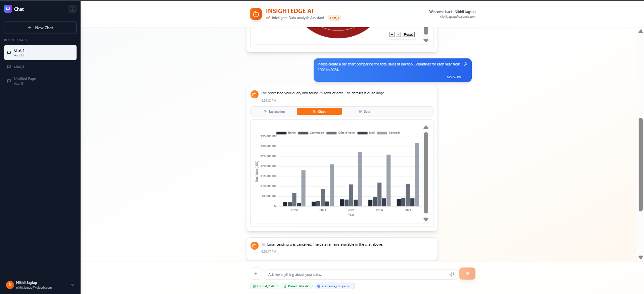Click the N profile avatar in sidebar

[x=10, y=285]
